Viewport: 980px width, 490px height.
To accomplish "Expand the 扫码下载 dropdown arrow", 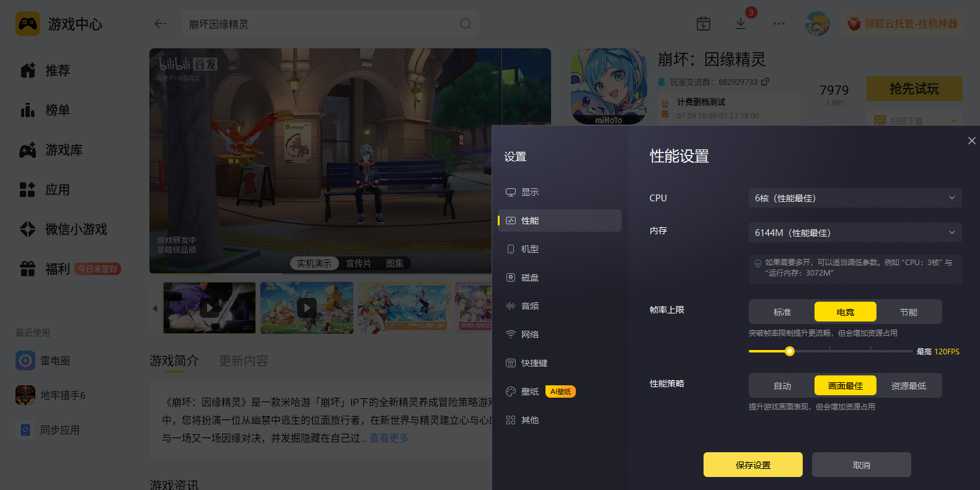I will coord(954,121).
